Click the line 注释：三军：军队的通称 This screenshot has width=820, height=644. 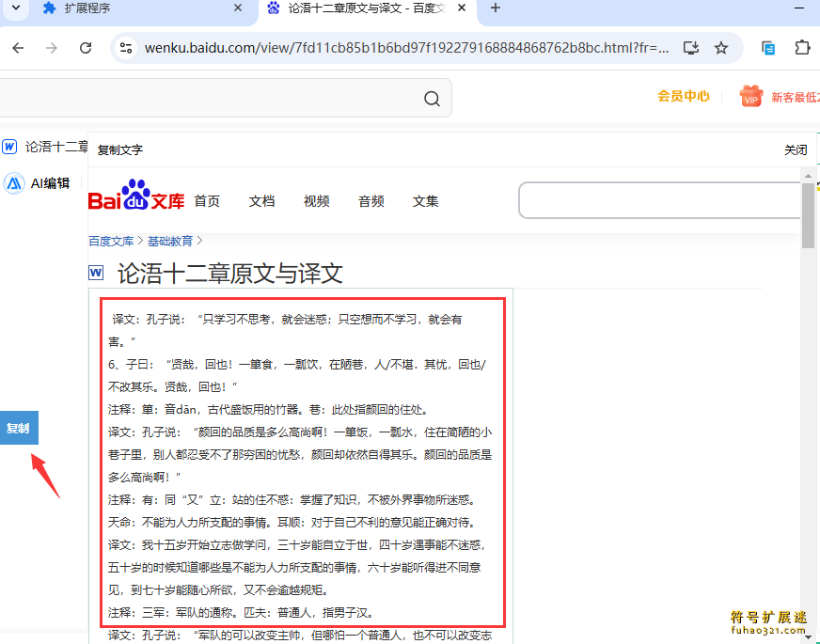point(241,612)
